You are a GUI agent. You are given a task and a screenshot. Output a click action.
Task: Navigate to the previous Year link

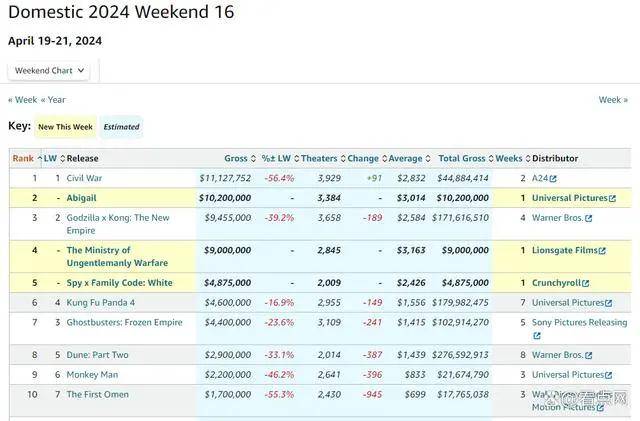click(x=54, y=100)
